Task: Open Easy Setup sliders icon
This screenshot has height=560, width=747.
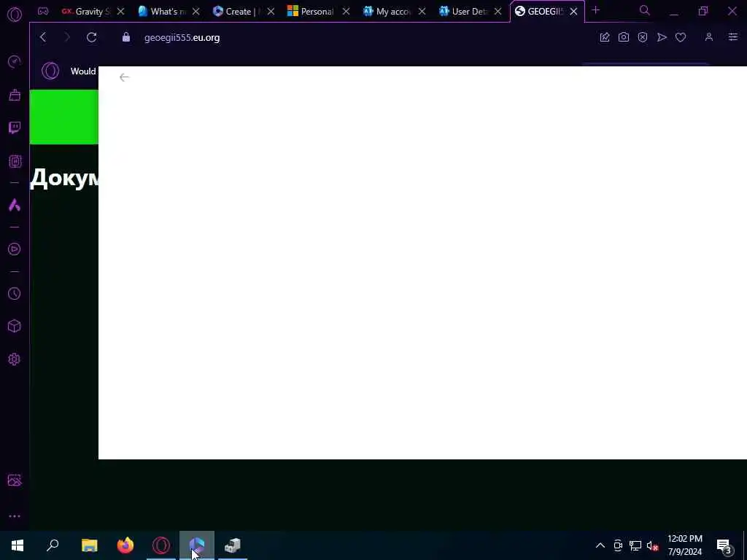Action: coord(732,37)
